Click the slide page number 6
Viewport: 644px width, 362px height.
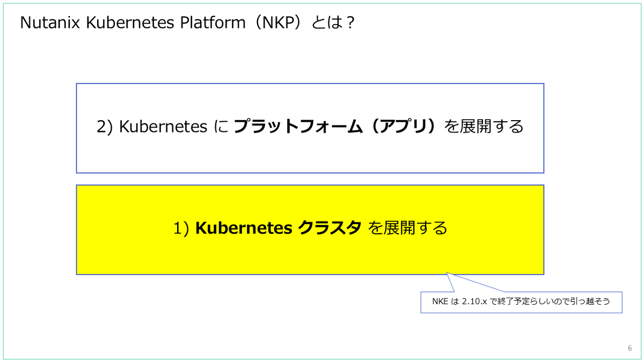tap(630, 348)
